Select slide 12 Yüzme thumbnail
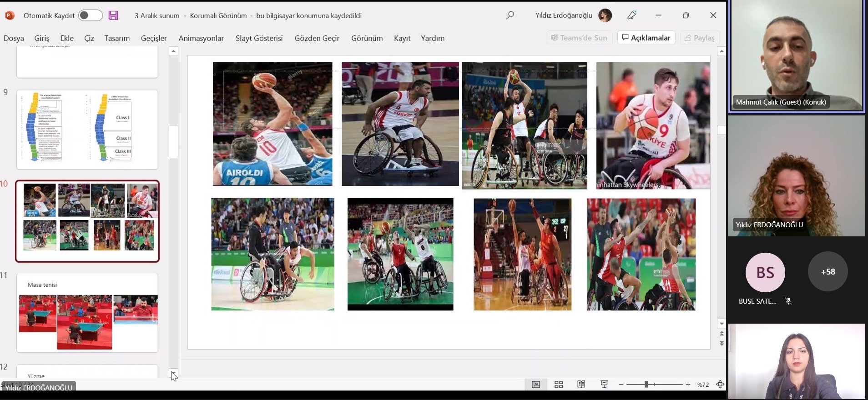The height and width of the screenshot is (400, 868). coord(87,372)
